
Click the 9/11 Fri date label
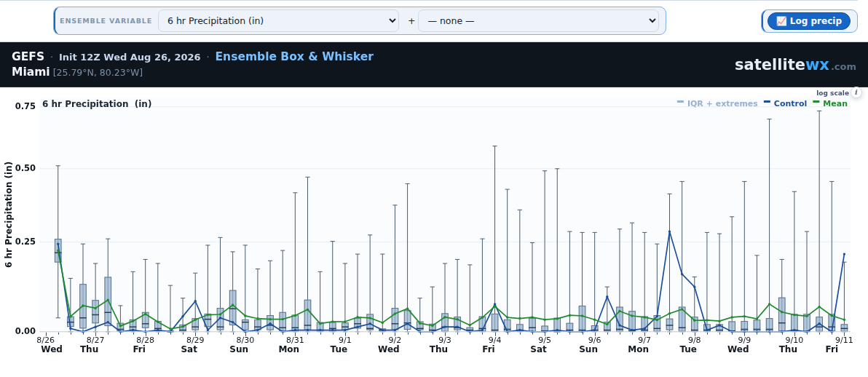click(839, 344)
